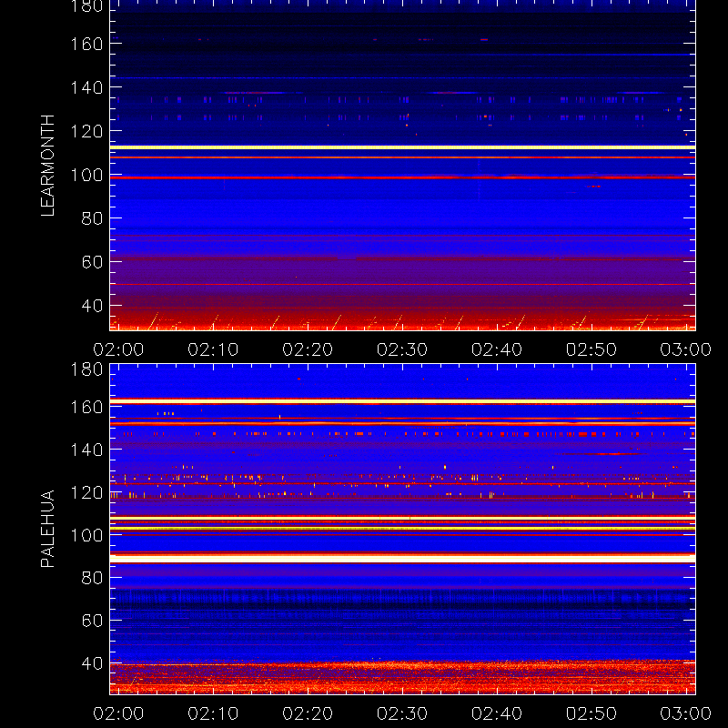Viewport: 728px width, 728px height.
Task: Click 02:50 time label under LEARMONTH plot
Action: point(591,349)
